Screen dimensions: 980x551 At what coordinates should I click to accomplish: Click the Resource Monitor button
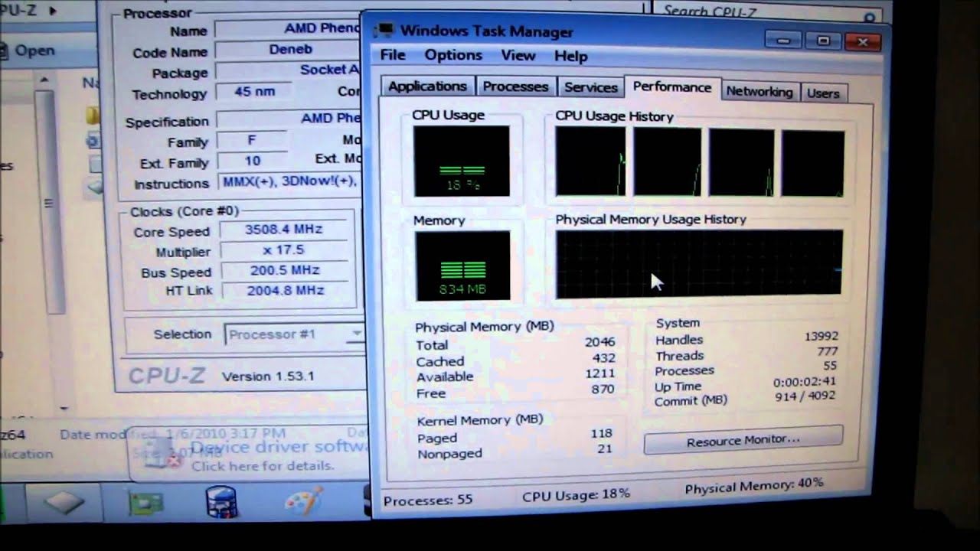click(x=743, y=440)
